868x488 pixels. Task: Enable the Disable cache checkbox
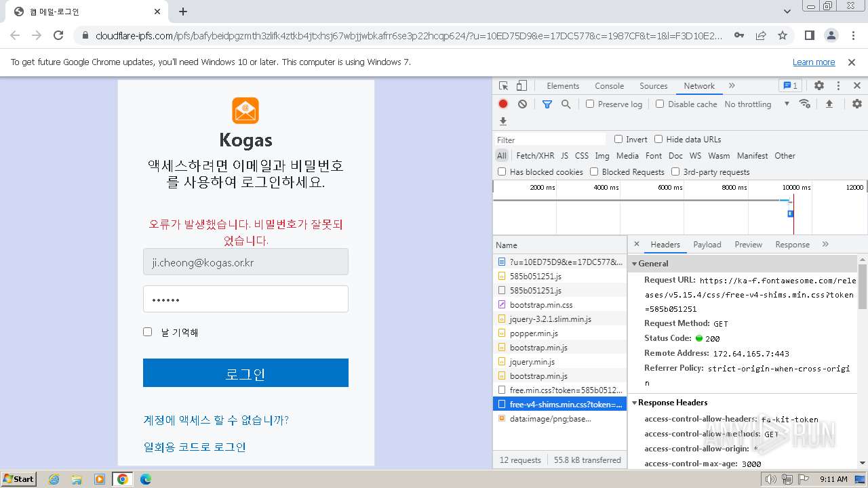click(x=660, y=104)
